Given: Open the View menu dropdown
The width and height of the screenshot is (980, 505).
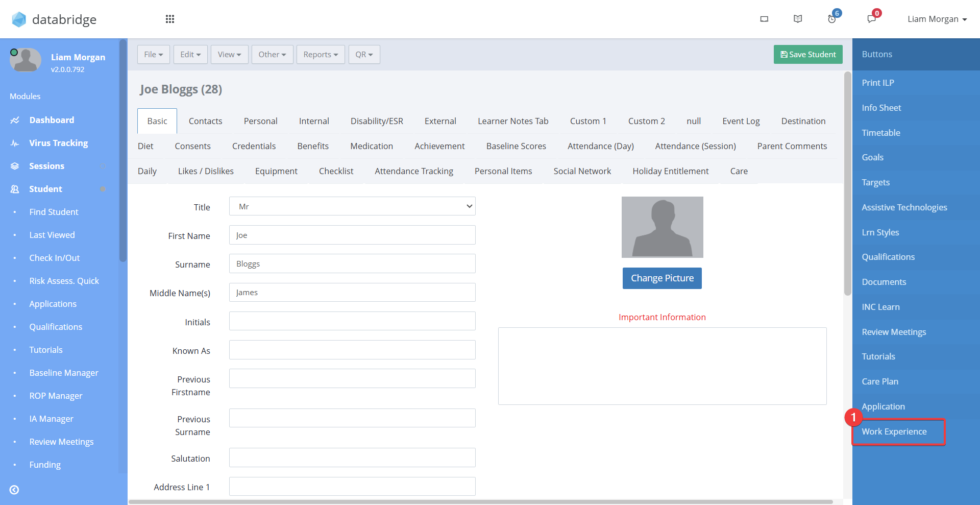Looking at the screenshot, I should point(230,54).
